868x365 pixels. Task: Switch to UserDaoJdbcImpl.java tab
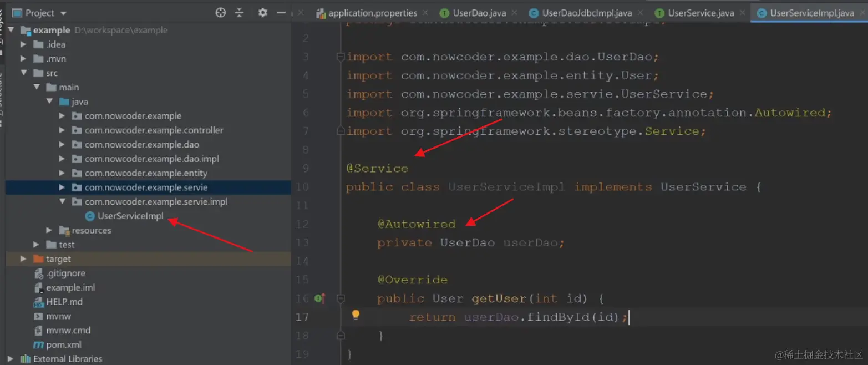pyautogui.click(x=587, y=13)
